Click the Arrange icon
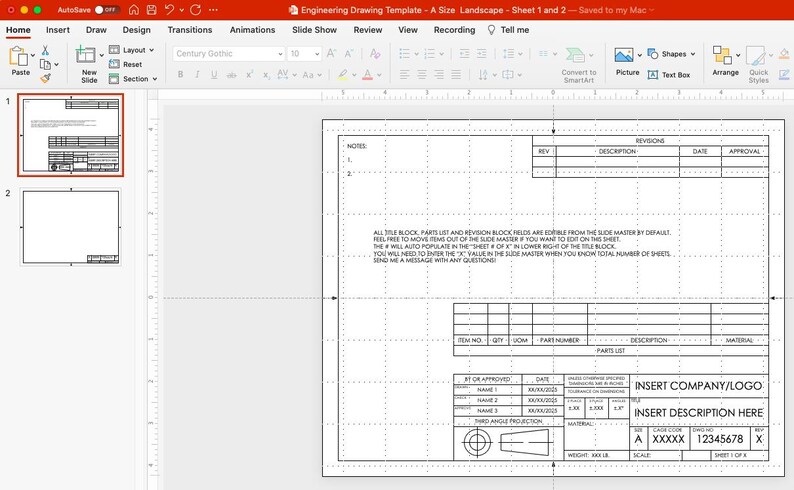 (722, 55)
